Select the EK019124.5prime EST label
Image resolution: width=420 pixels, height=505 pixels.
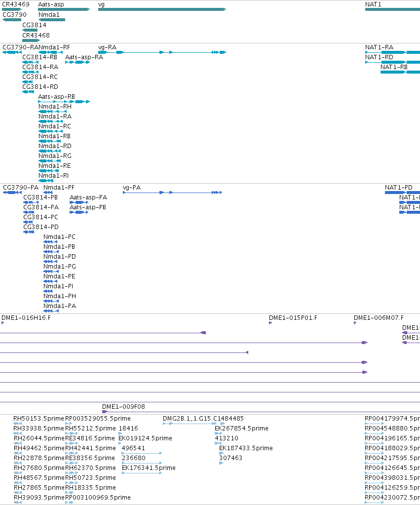coord(145,439)
